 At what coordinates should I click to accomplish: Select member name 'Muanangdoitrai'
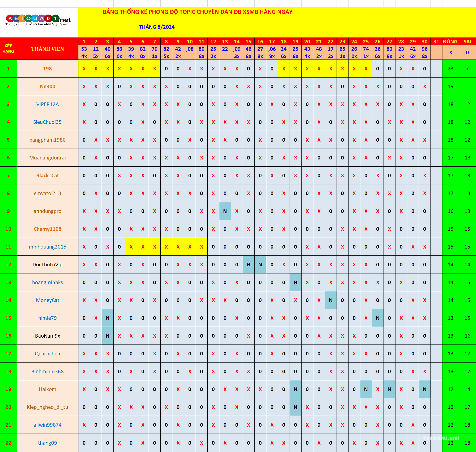point(48,158)
